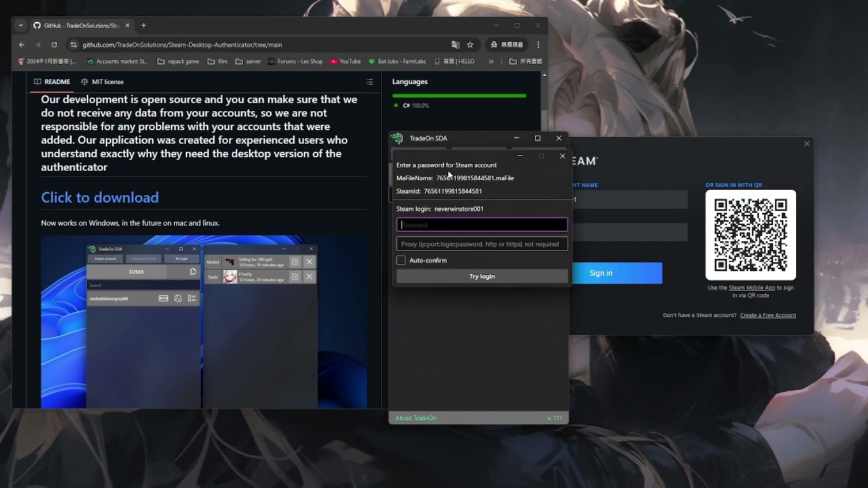Image resolution: width=868 pixels, height=488 pixels.
Task: Focus Steam password field in Steam window
Action: 630,232
